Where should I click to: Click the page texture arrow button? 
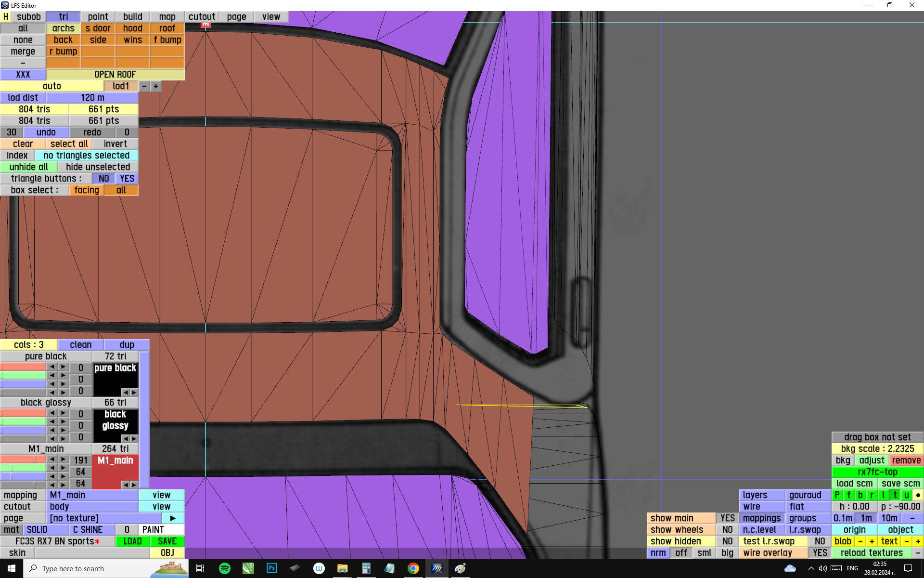click(x=173, y=518)
